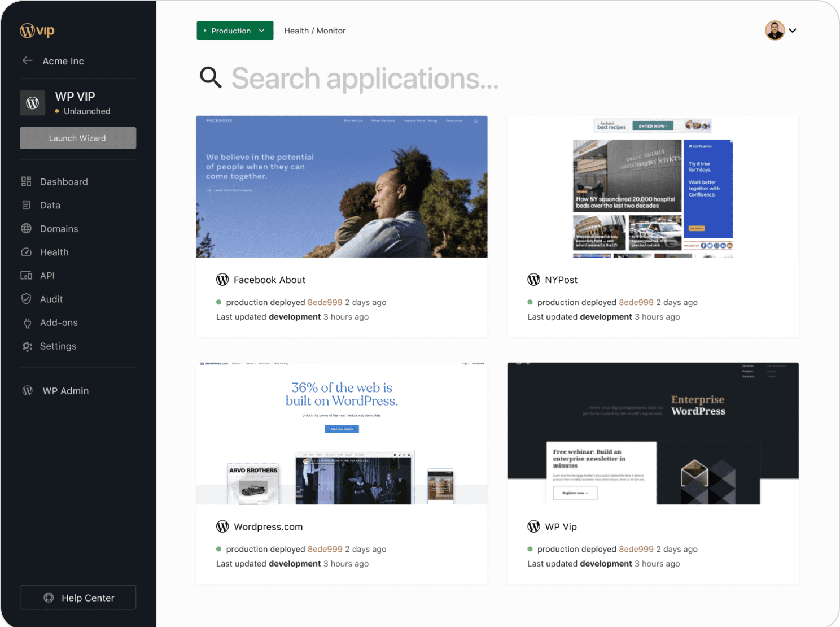Click the NYPost application title
Screen dimensions: 840x627
561,280
